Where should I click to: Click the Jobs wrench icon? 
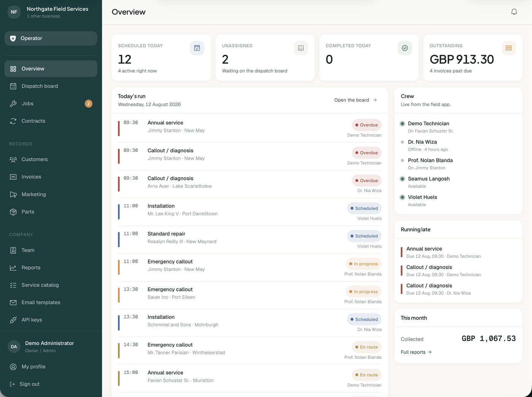[13, 104]
